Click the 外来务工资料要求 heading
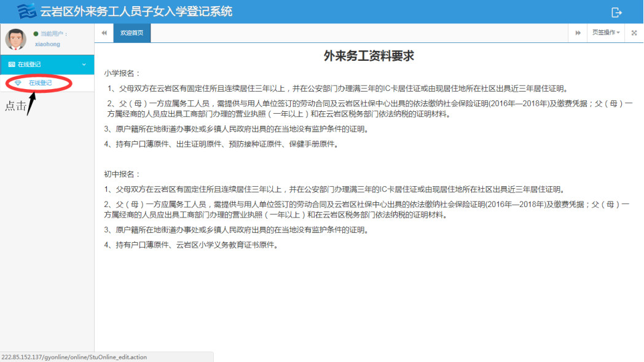 coord(369,56)
